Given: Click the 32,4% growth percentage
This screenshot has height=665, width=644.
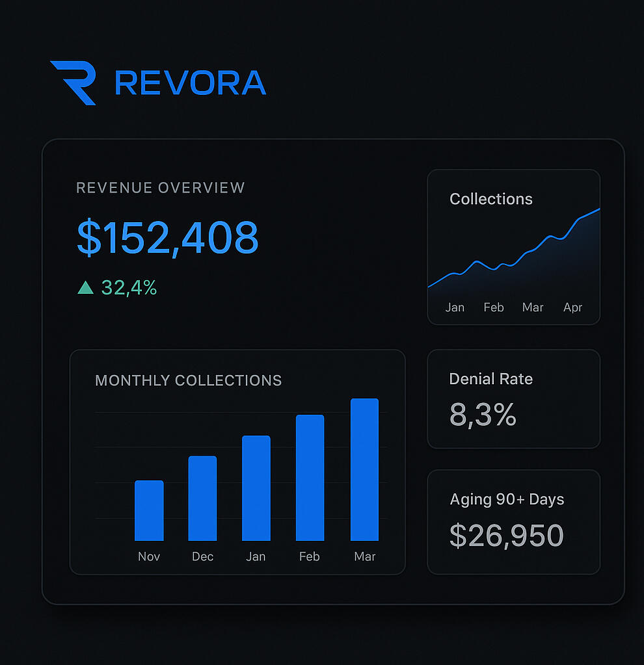Looking at the screenshot, I should pos(129,287).
